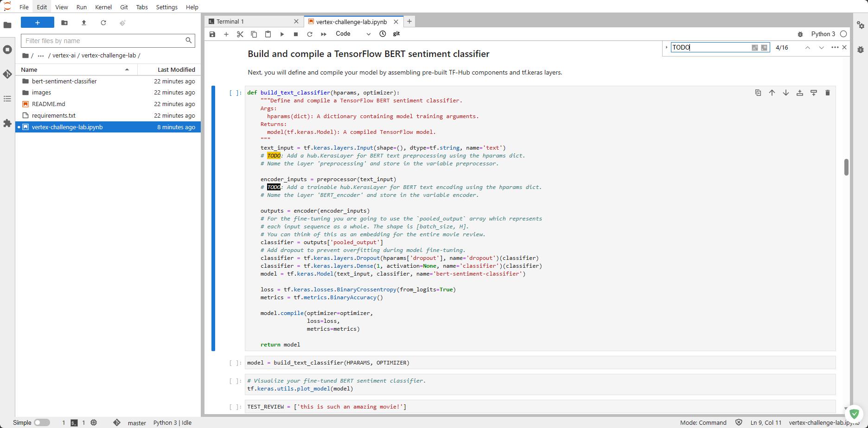Open the Kernel menu
This screenshot has height=428, width=868.
click(103, 7)
